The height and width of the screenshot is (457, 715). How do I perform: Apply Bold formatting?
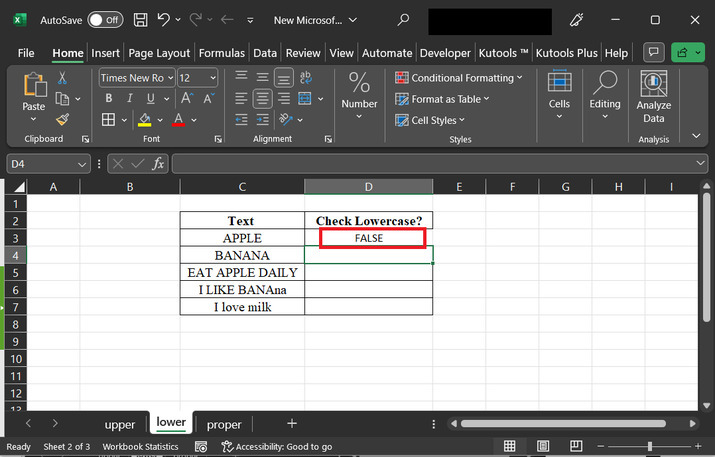pos(109,98)
